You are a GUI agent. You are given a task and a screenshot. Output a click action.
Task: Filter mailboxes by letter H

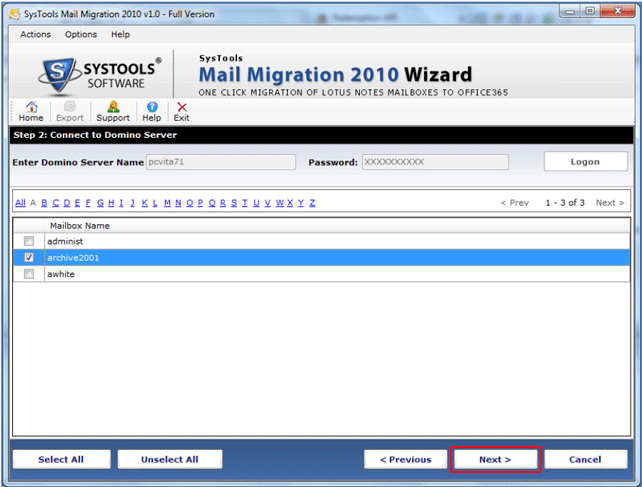[111, 203]
